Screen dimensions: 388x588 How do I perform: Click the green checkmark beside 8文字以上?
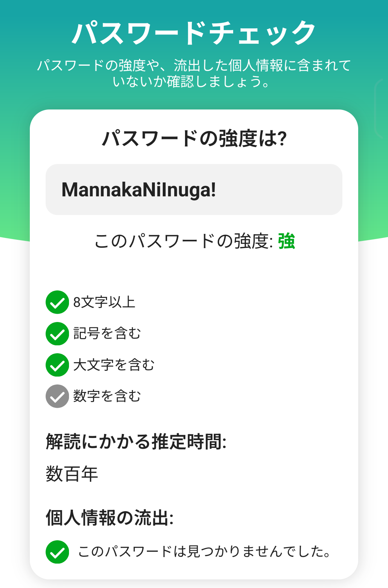[57, 302]
